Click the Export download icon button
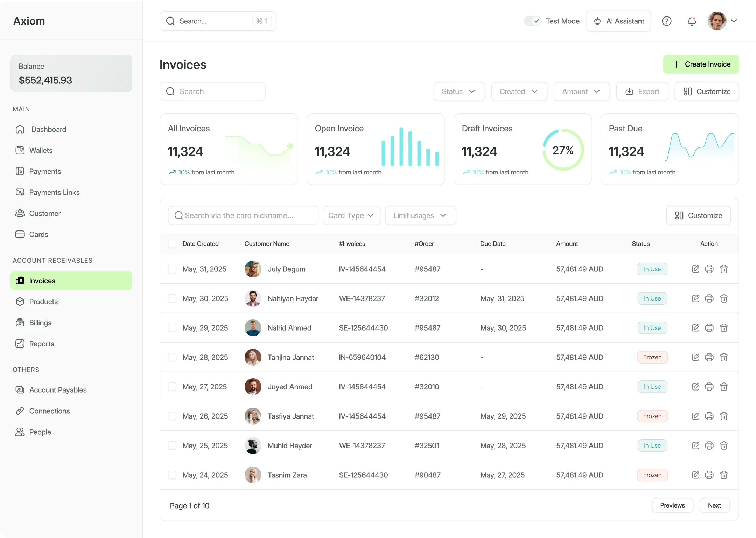Screen dimensions: 756x538 (x=642, y=91)
